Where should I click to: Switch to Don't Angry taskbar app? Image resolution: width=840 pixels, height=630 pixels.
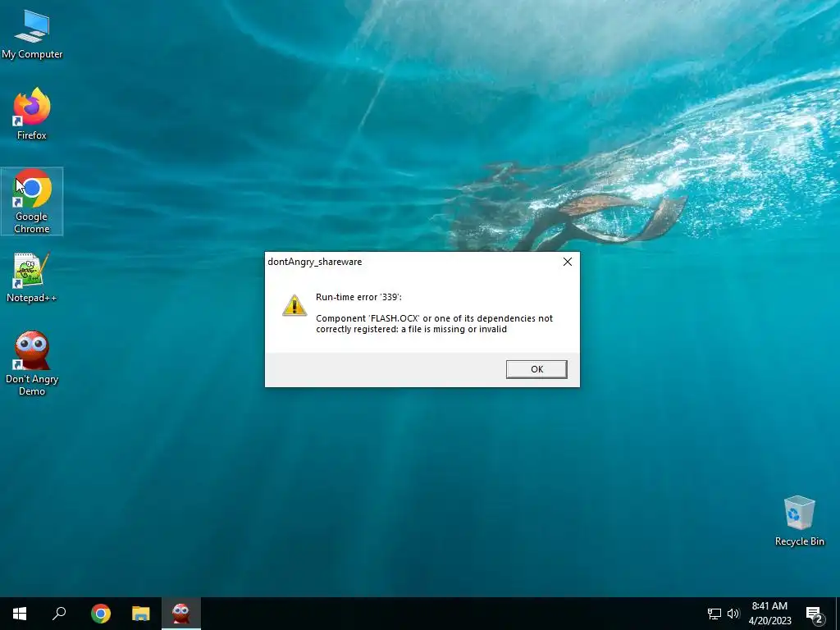pos(181,614)
